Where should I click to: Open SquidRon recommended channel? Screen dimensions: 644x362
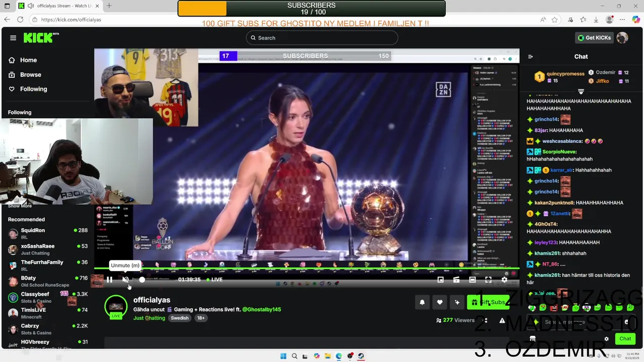48,233
